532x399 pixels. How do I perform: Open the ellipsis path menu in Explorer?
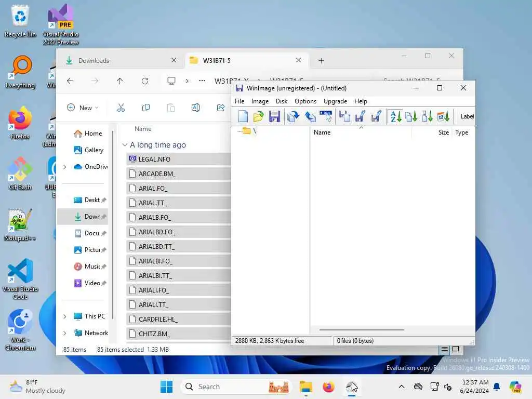pyautogui.click(x=202, y=81)
